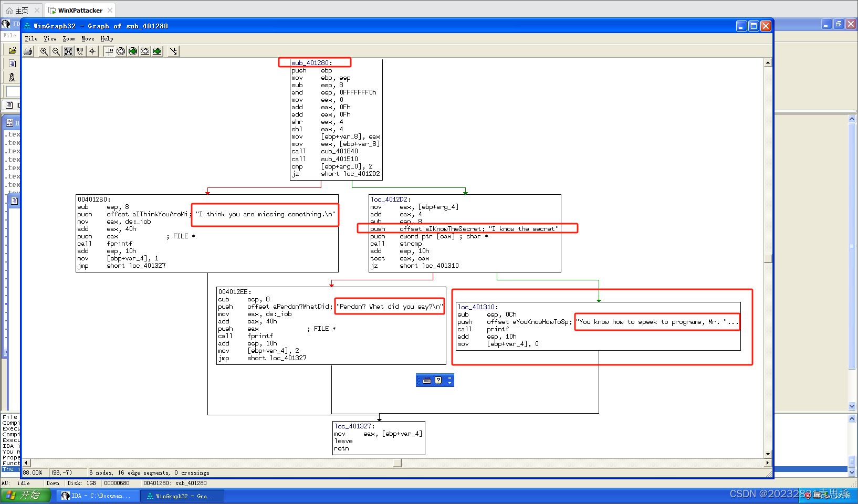The image size is (858, 504).
Task: Close the WinXPattacker tab
Action: click(x=110, y=10)
